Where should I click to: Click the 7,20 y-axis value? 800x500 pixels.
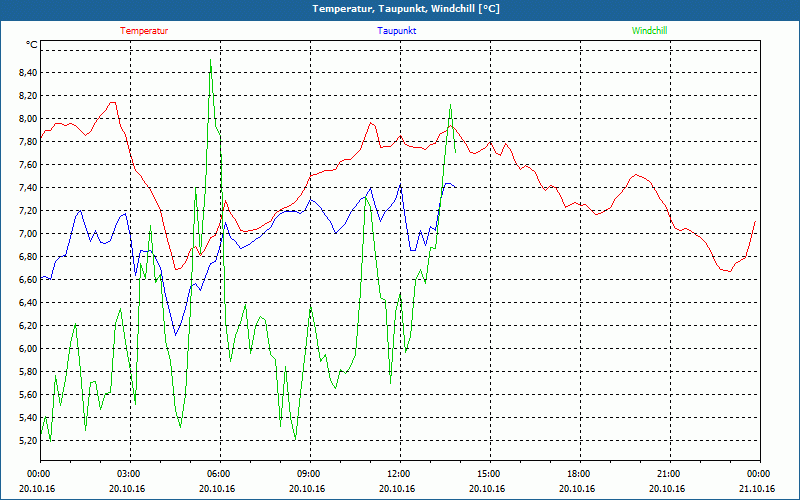click(x=28, y=211)
